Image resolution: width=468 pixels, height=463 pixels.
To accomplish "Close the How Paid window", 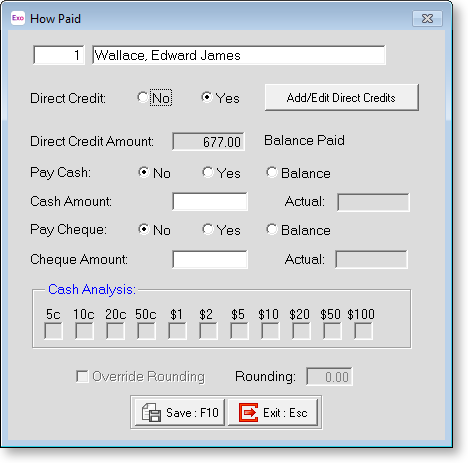I will [427, 18].
